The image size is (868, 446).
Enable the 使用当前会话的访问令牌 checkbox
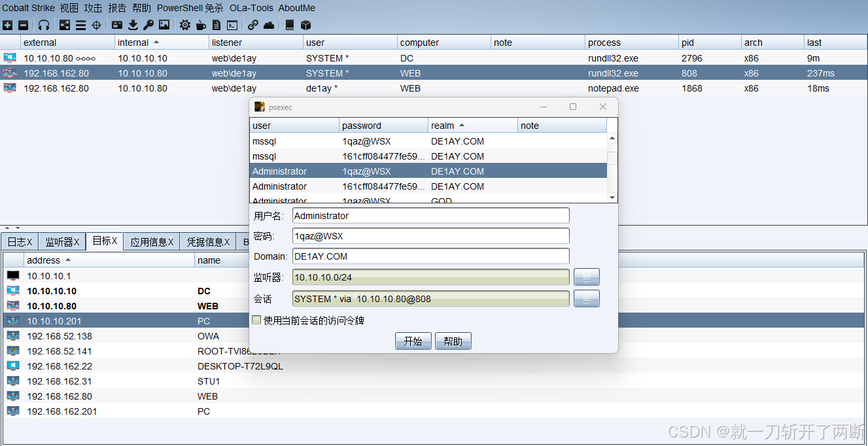click(x=256, y=320)
